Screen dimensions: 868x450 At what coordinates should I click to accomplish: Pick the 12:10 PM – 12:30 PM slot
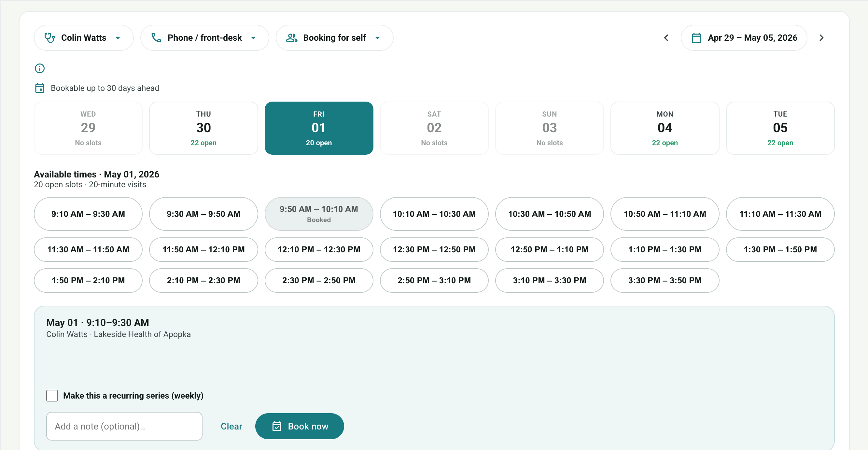click(x=319, y=249)
